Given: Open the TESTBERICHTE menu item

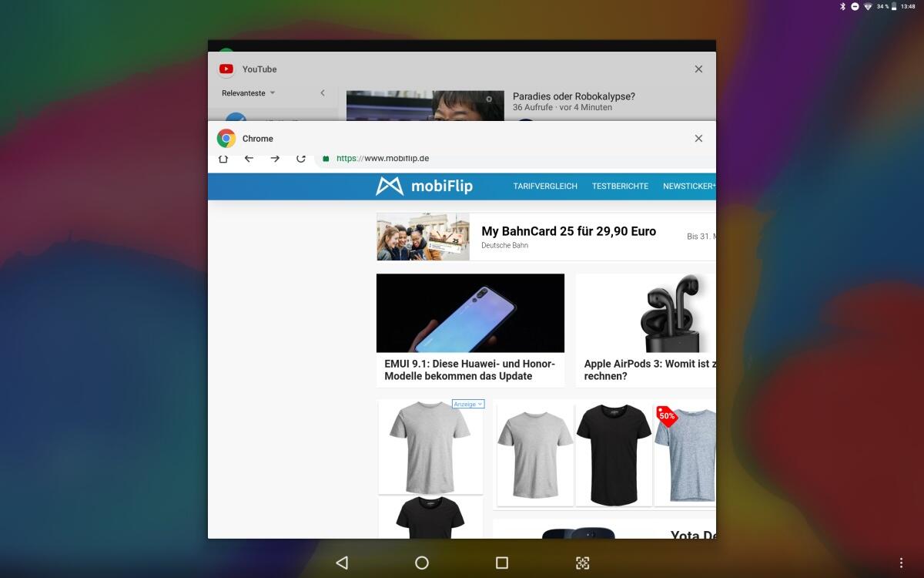Looking at the screenshot, I should 620,187.
